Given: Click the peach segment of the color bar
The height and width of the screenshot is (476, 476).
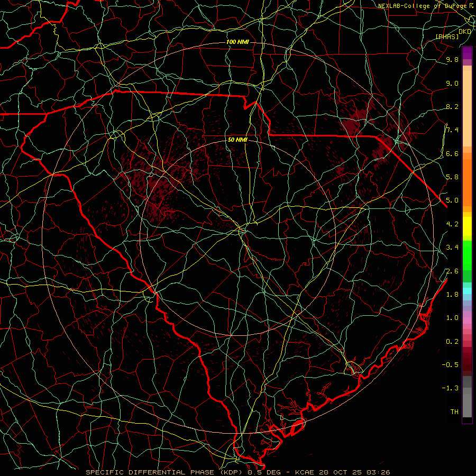Looking at the screenshot, I should point(467,108).
